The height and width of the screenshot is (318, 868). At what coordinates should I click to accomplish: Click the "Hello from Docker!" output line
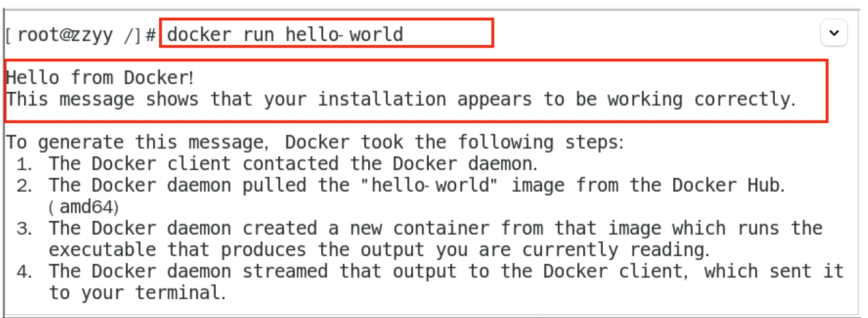[100, 78]
